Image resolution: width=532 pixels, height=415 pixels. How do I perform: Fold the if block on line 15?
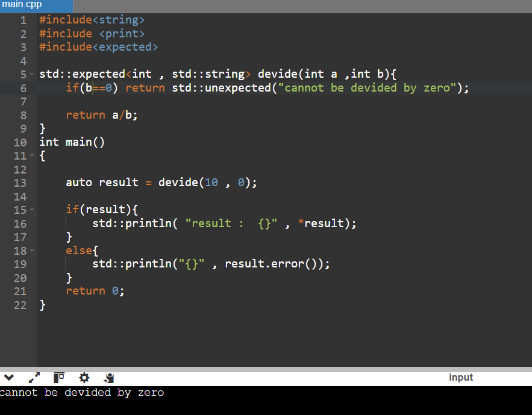click(31, 210)
